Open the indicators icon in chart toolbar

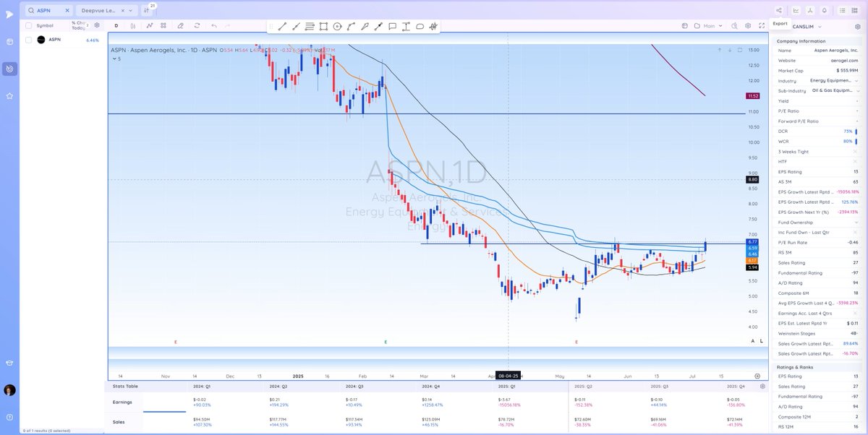pyautogui.click(x=150, y=26)
